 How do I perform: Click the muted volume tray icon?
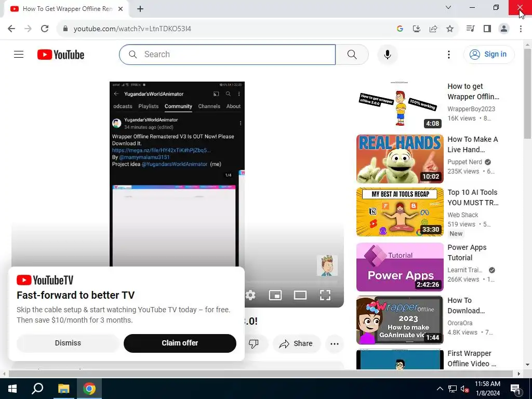pyautogui.click(x=465, y=389)
